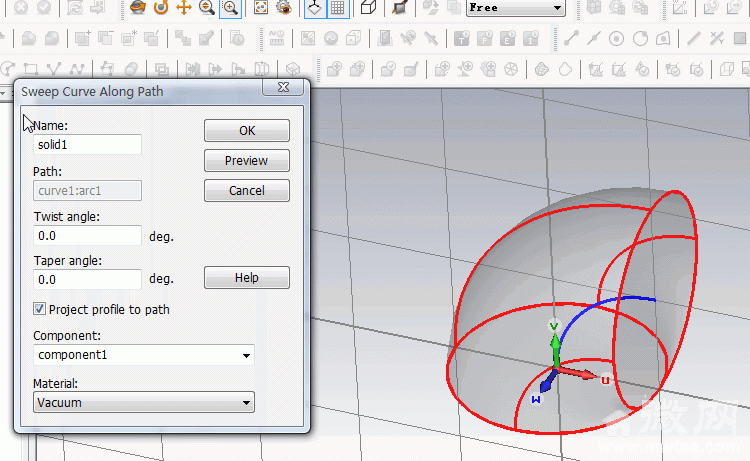This screenshot has width=750, height=461.
Task: Click the eigenmode solver E icon
Action: (508, 38)
